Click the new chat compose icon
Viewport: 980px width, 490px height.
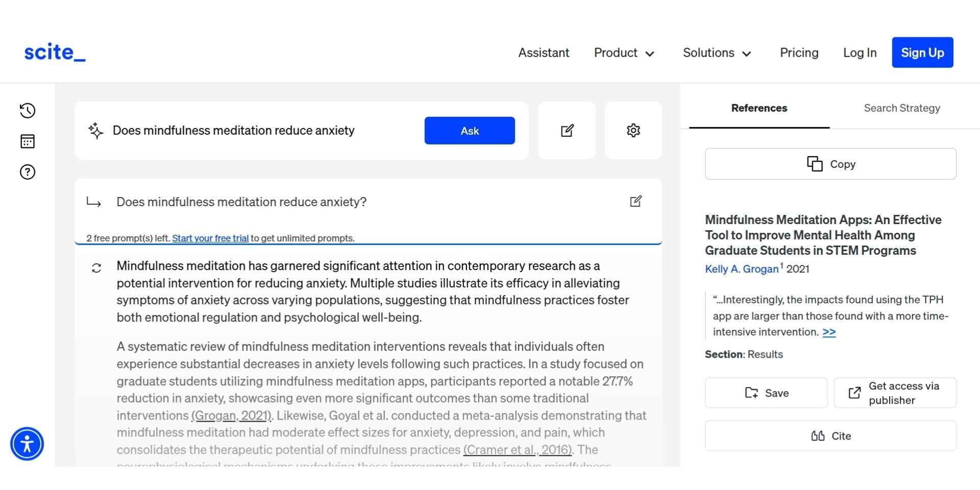567,131
